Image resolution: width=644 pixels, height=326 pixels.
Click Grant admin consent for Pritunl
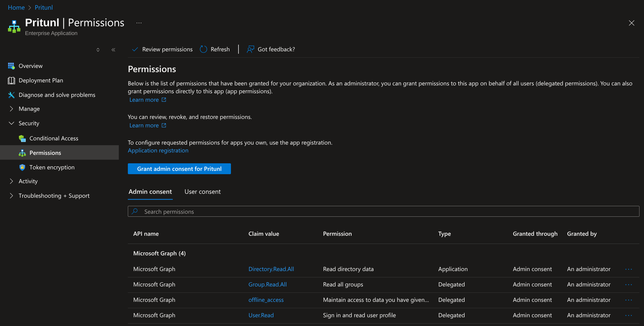(x=179, y=169)
